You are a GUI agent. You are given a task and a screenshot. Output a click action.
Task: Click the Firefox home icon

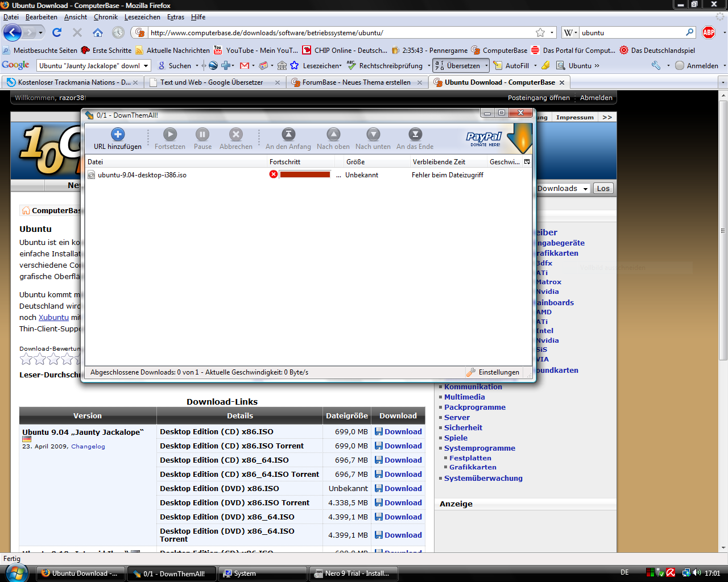pyautogui.click(x=98, y=32)
